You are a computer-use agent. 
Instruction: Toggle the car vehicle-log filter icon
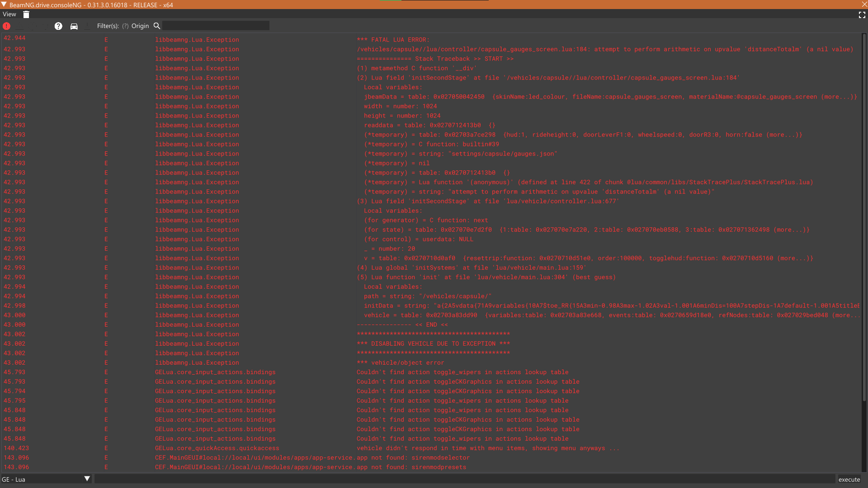point(74,26)
